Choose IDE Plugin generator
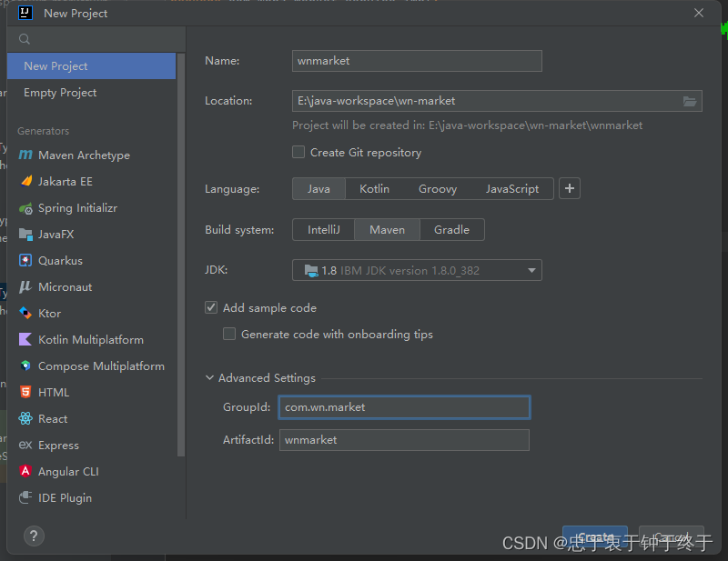This screenshot has height=561, width=728. [92, 498]
